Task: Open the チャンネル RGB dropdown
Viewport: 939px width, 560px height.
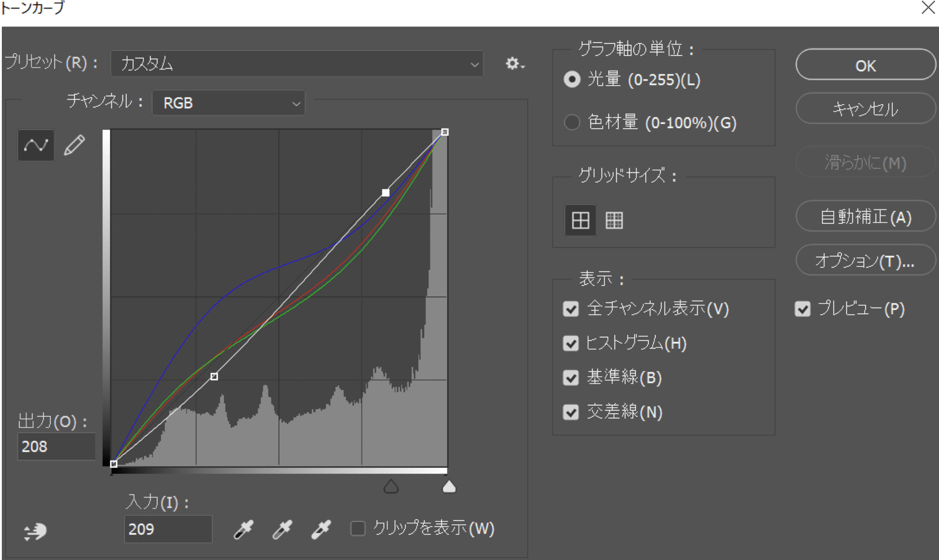Action: pyautogui.click(x=228, y=103)
